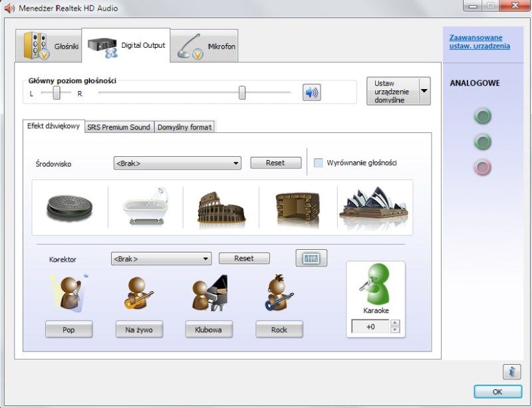Screen dimensions: 532x408
Task: Click the Karaoke +0 value field
Action: pyautogui.click(x=370, y=327)
